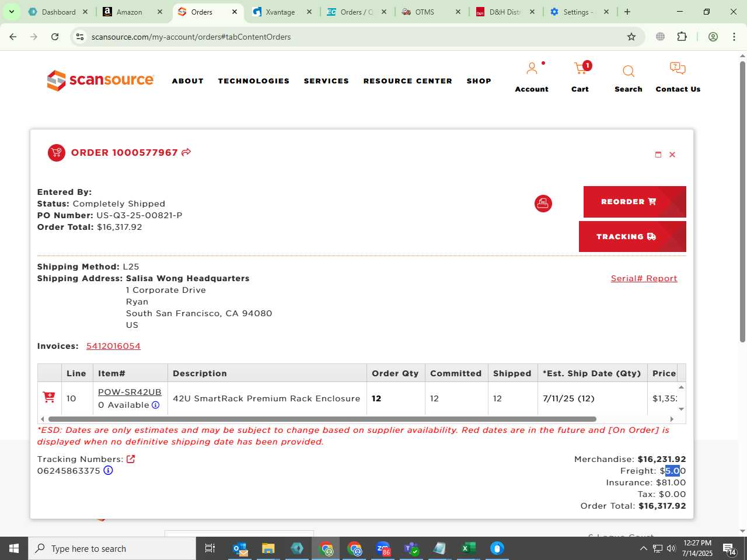This screenshot has width=747, height=560.
Task: Open item POW-SR42UB link
Action: pos(130,392)
